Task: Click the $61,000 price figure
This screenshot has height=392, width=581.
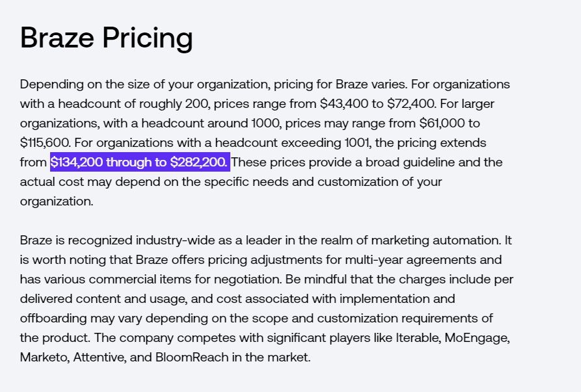Action: tap(441, 123)
